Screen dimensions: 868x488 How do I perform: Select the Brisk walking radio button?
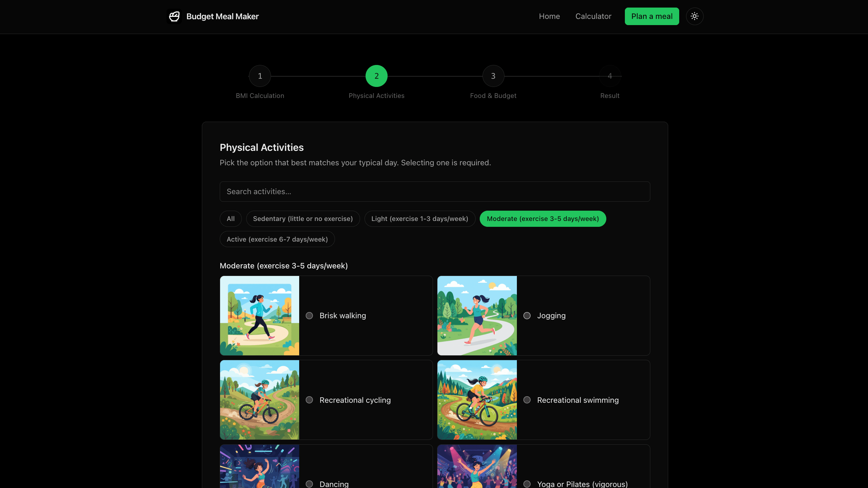pyautogui.click(x=309, y=315)
